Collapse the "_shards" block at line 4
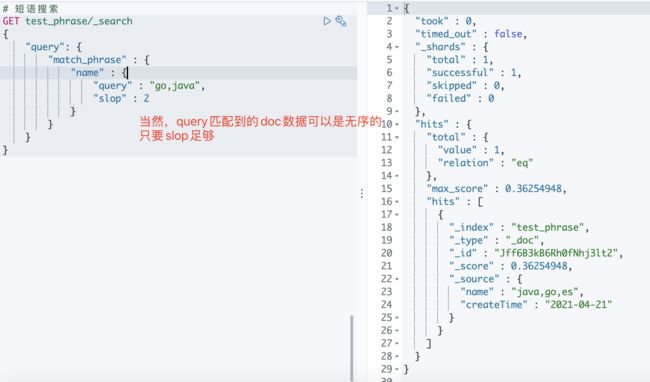 (397, 47)
